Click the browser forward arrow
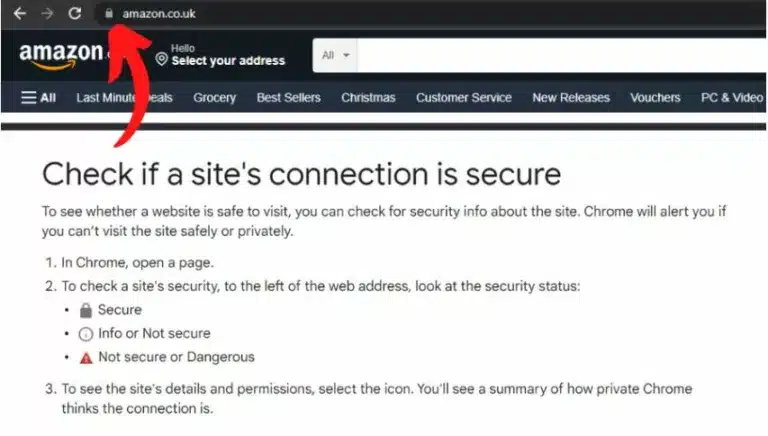This screenshot has height=436, width=768. point(47,14)
